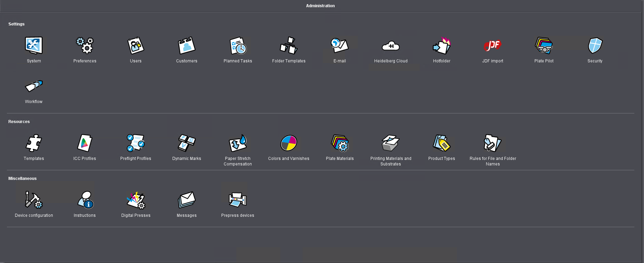
Task: Open Colors and Varnishes resources
Action: click(x=289, y=143)
